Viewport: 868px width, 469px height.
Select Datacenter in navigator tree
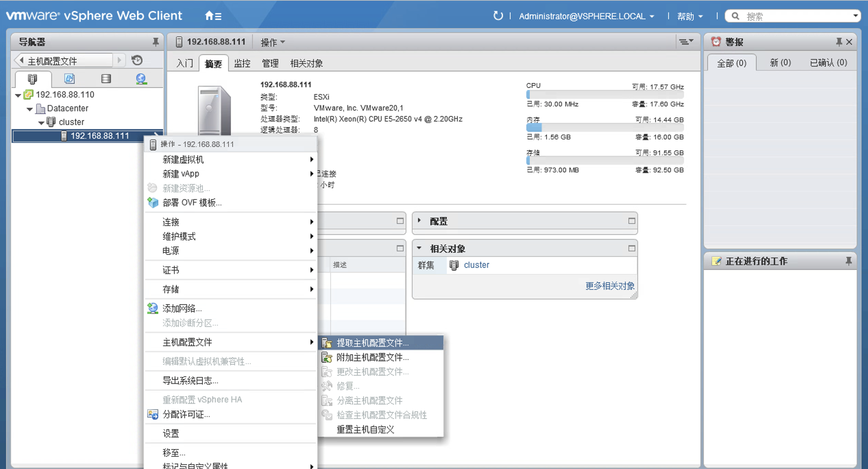coord(68,109)
